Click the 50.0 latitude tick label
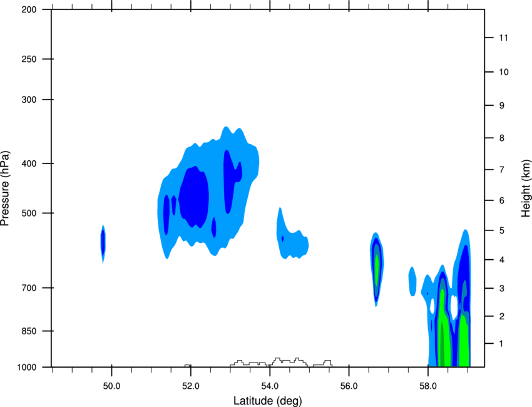The width and height of the screenshot is (532, 407). pos(111,386)
